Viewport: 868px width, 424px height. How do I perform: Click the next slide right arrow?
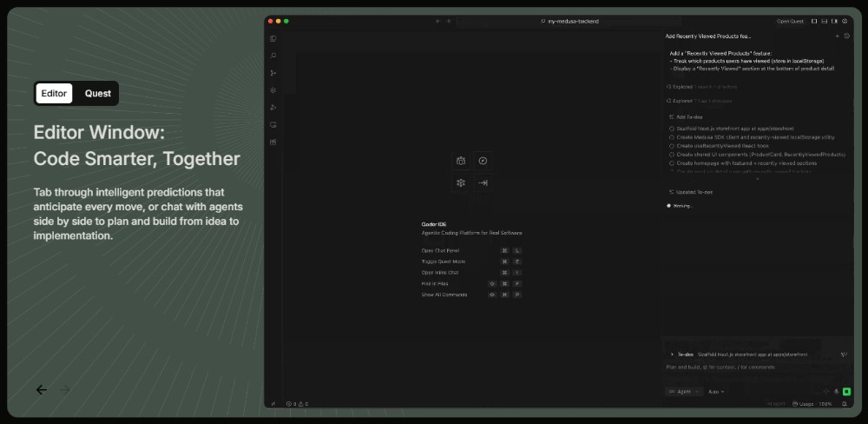tap(65, 389)
